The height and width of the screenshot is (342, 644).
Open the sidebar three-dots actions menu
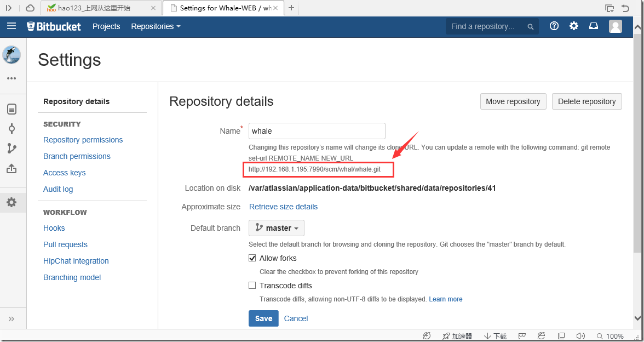[12, 78]
